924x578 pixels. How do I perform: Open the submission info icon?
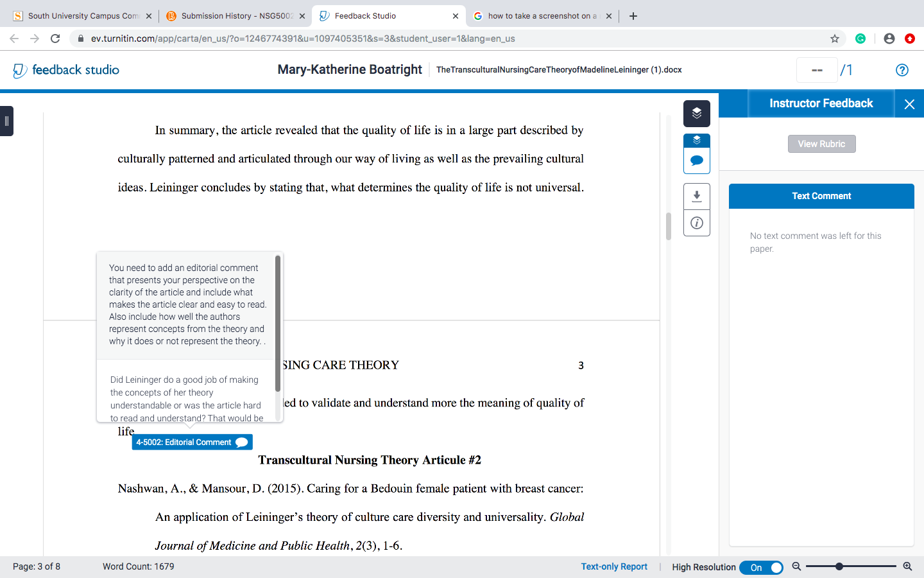(x=697, y=223)
